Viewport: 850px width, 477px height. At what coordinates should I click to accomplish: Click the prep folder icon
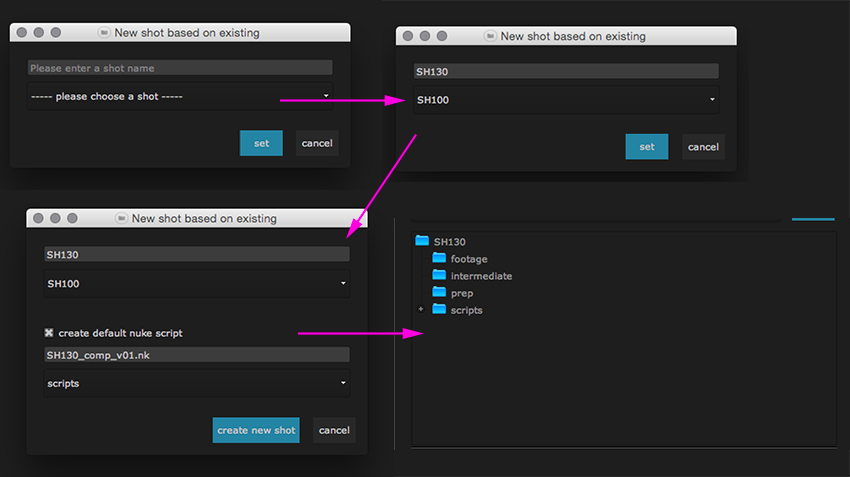tap(439, 293)
